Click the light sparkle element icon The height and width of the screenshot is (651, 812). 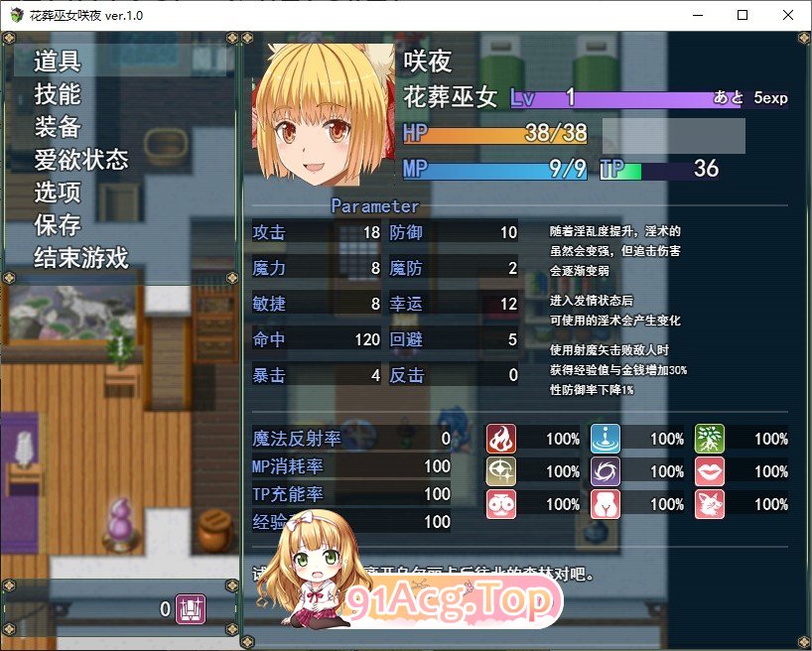click(x=501, y=471)
